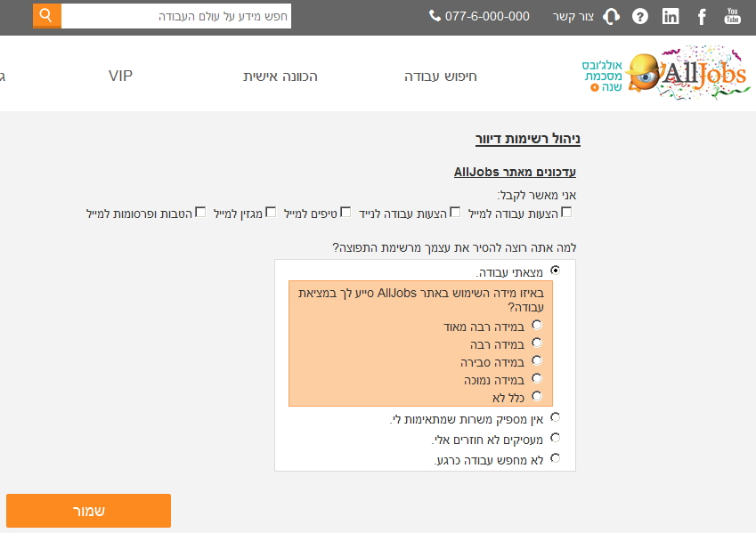Enable the הצעות עבודה למייל checkbox
The image size is (756, 533).
566,212
